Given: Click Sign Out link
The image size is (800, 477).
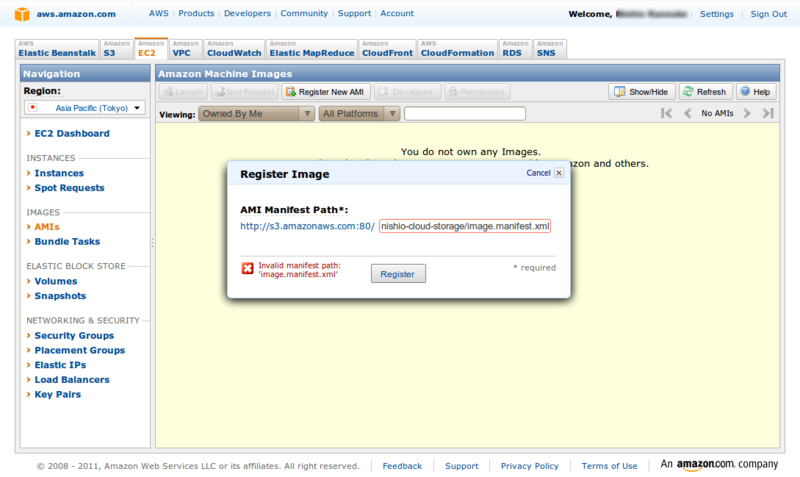Looking at the screenshot, I should point(768,14).
